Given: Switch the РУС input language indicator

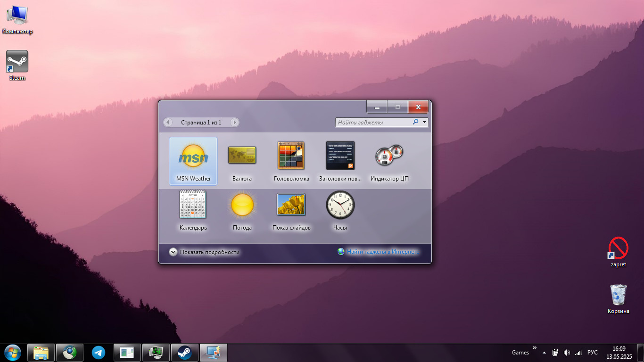Looking at the screenshot, I should coord(593,353).
